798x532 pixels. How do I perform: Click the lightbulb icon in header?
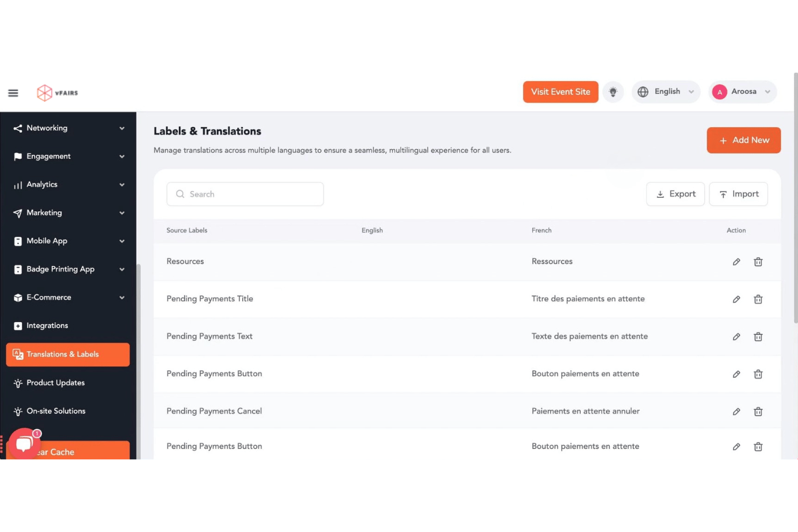613,92
